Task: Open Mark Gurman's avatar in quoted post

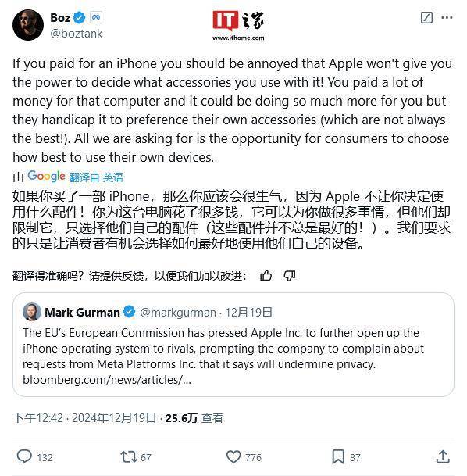Action: coord(32,312)
